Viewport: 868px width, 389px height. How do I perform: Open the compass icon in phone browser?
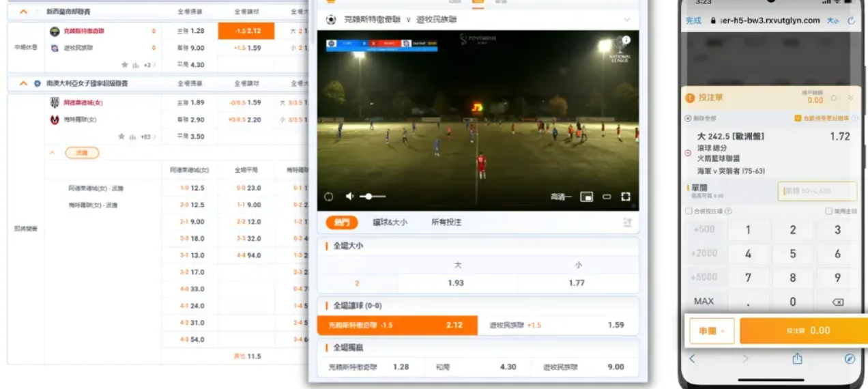click(850, 358)
